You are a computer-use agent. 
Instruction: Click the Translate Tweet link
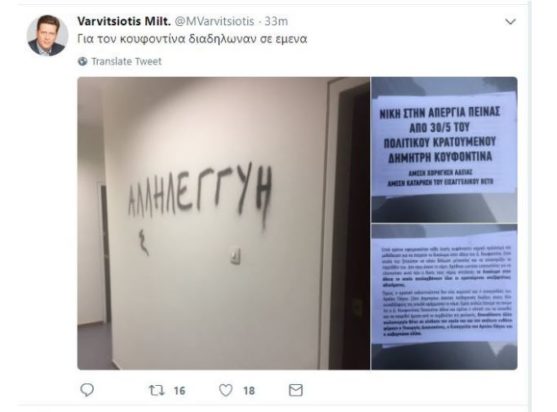(x=126, y=61)
